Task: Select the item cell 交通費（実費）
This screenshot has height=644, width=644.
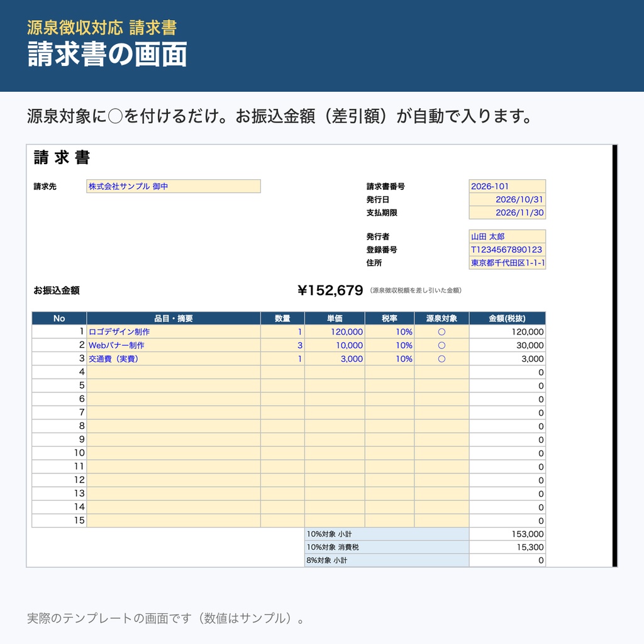Action: (x=174, y=359)
